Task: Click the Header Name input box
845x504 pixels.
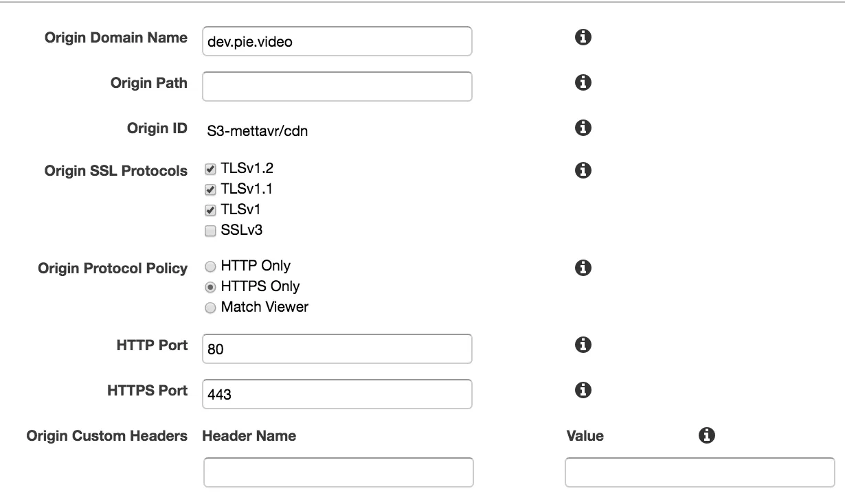Action: coord(338,472)
